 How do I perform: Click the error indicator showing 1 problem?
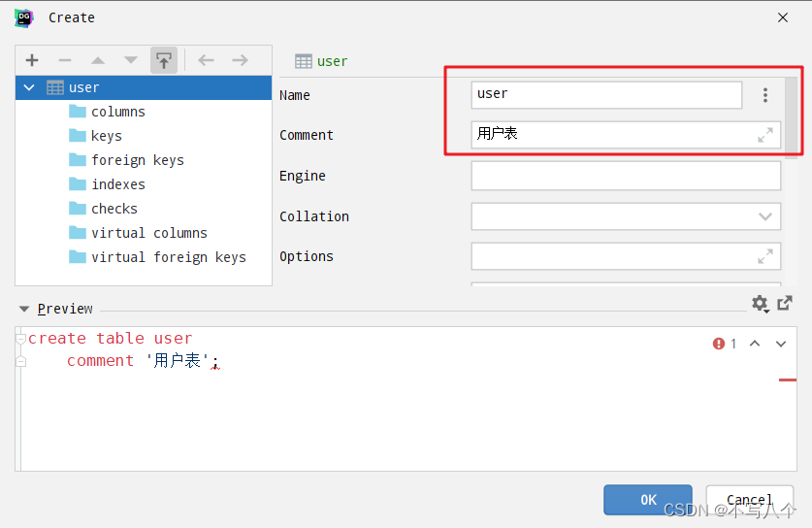[724, 344]
